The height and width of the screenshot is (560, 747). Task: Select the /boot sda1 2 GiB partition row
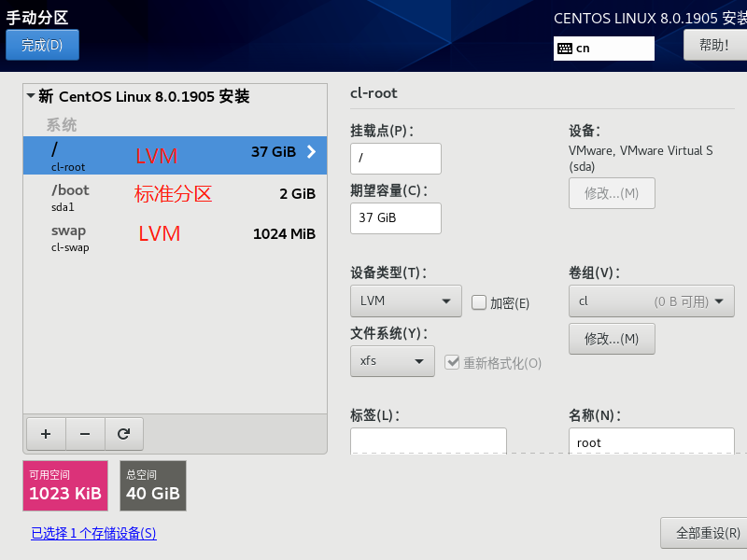pyautogui.click(x=175, y=196)
